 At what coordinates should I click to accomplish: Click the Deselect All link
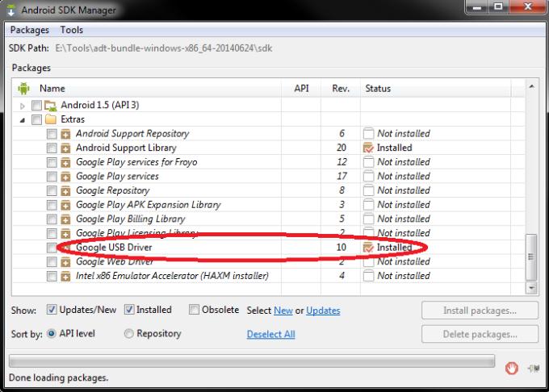pyautogui.click(x=270, y=334)
